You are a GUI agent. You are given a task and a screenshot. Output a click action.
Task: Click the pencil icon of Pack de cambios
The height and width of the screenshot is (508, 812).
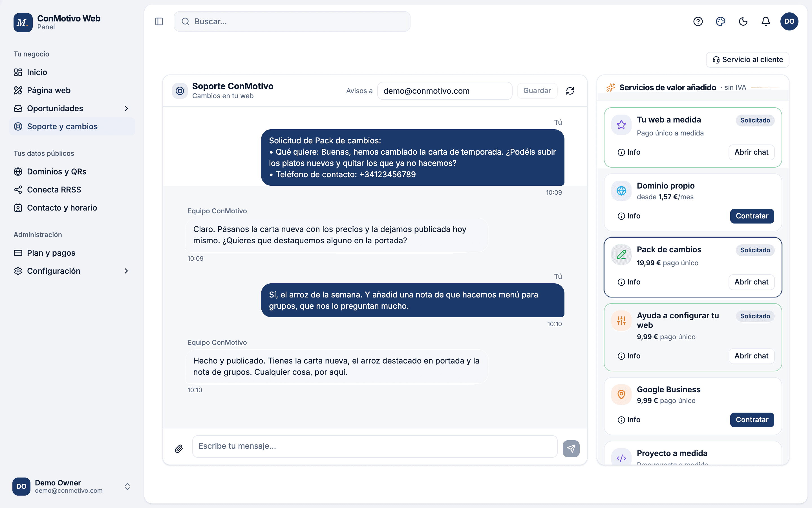[621, 255]
